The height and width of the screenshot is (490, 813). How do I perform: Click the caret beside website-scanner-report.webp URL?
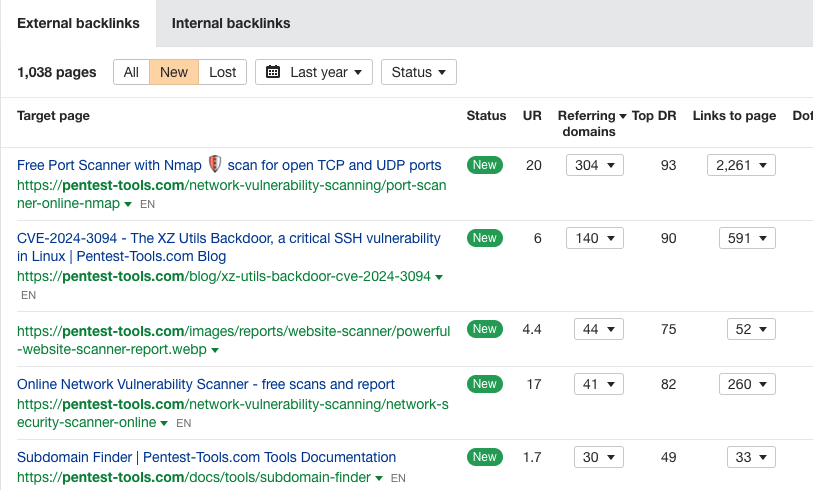[215, 351]
